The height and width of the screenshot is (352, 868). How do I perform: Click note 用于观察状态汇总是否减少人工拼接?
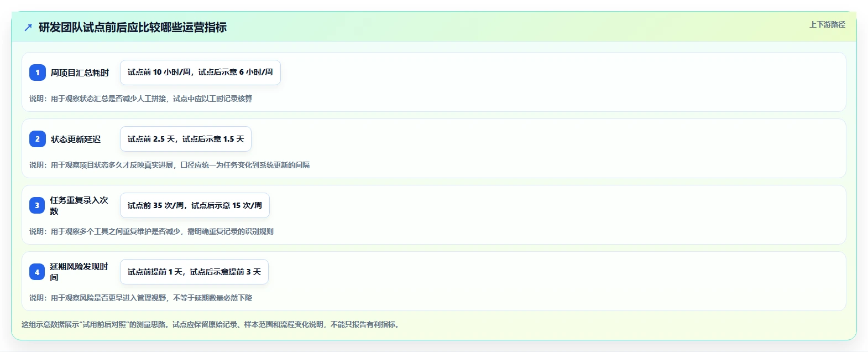(x=140, y=99)
